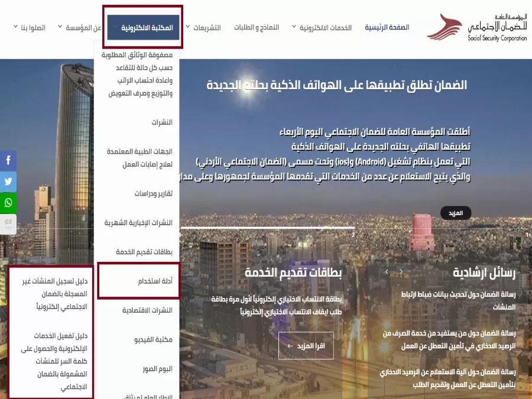The height and width of the screenshot is (399, 532).
Task: Share the page via the Facebook icon
Action: click(8, 160)
